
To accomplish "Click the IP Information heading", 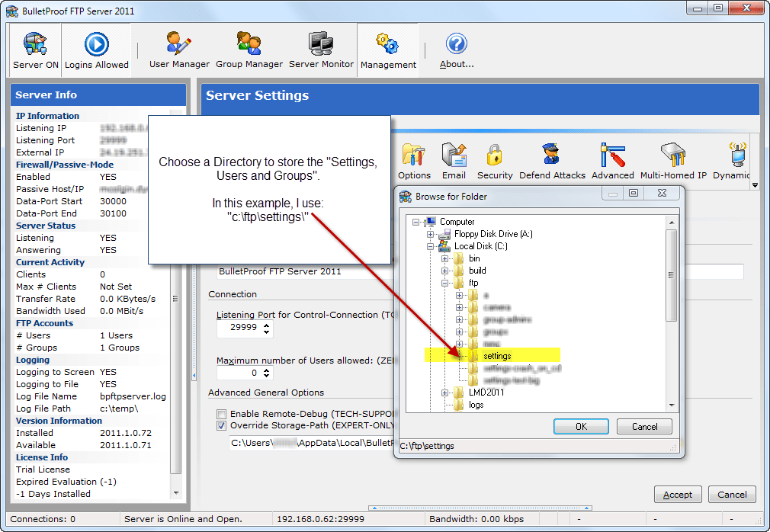I will click(x=47, y=116).
